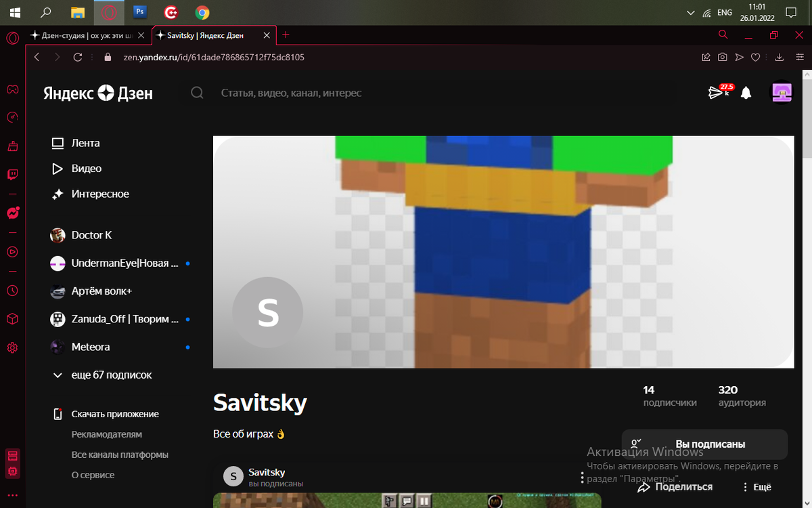Open GX Cleaner sidebar icon
The height and width of the screenshot is (508, 812).
[12, 146]
